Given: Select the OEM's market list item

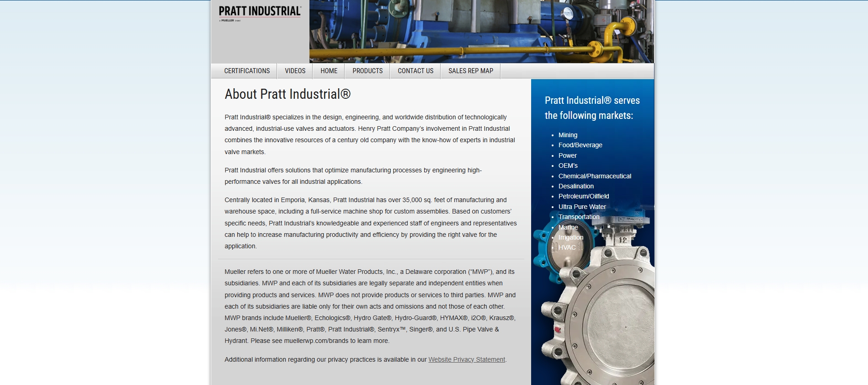Looking at the screenshot, I should click(568, 166).
